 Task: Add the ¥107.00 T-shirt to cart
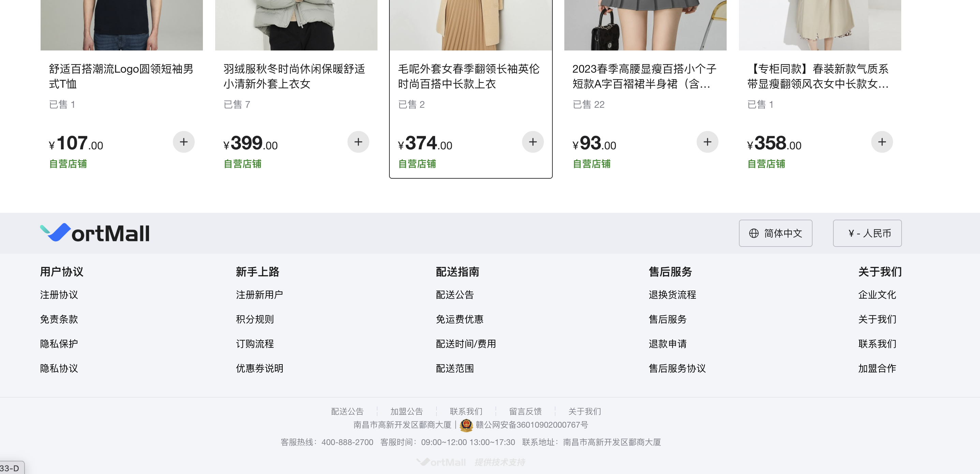point(184,142)
